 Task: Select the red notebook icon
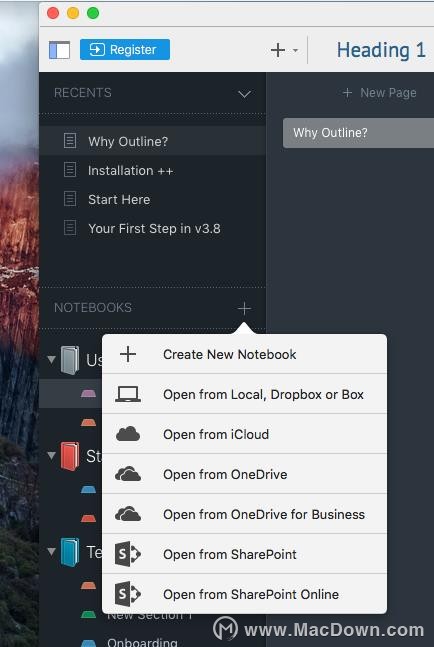[x=70, y=456]
